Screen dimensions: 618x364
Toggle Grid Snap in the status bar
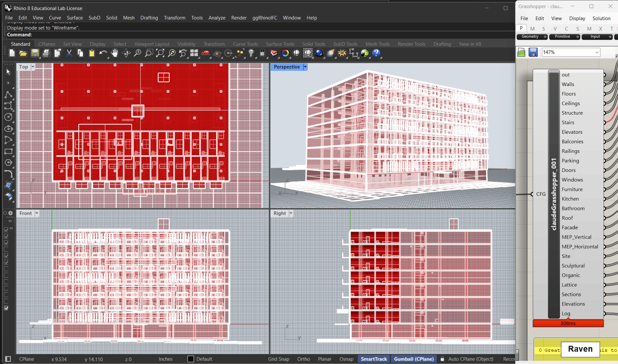coord(279,359)
